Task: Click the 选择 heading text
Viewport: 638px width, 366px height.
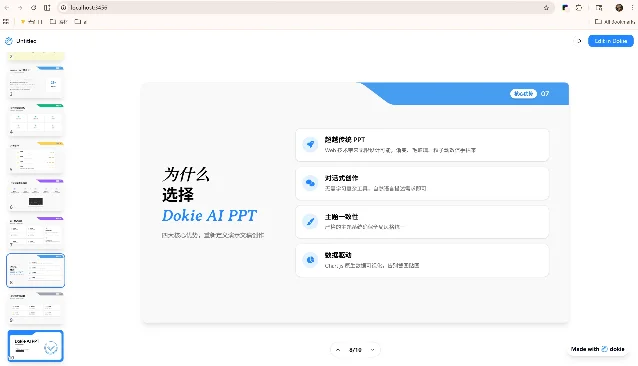Action: pos(178,195)
